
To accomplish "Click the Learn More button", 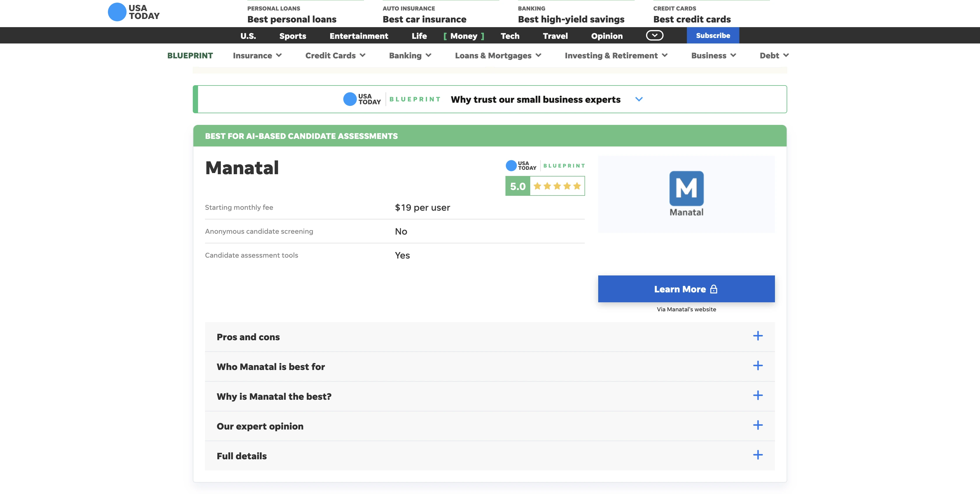I will pyautogui.click(x=686, y=289).
